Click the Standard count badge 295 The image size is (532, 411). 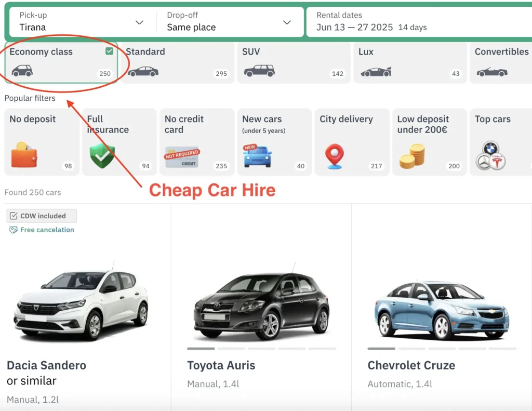[221, 74]
